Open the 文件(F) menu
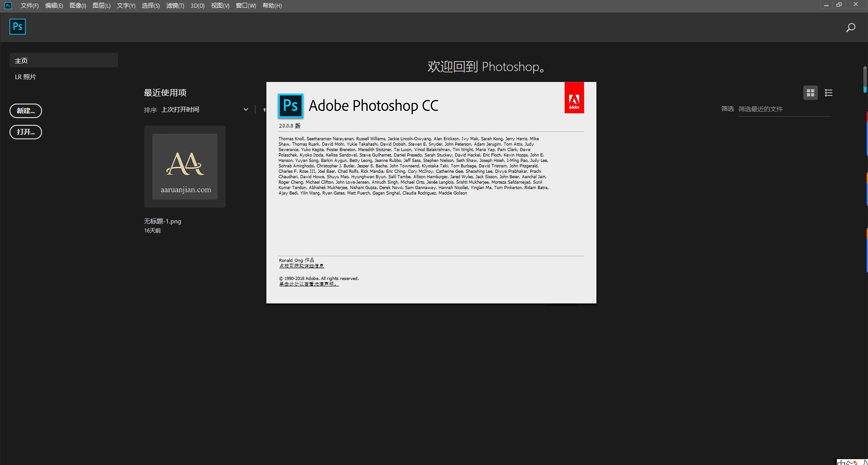This screenshot has width=868, height=465. pos(29,5)
